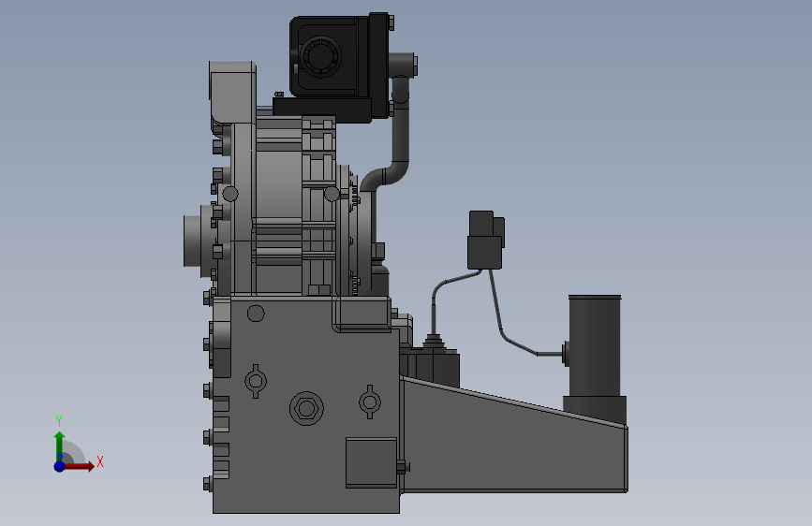
Task: Click the blue Z axis ball of the triad
Action: (60, 466)
